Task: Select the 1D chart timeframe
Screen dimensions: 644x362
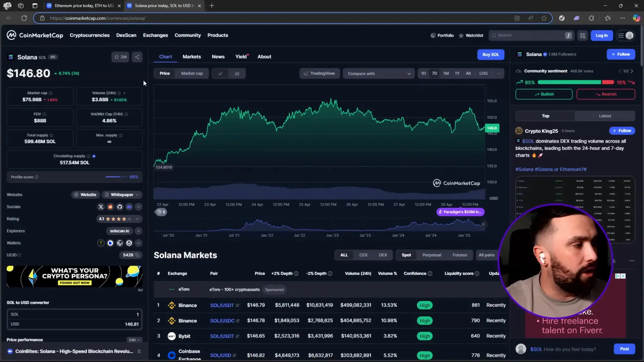Action: [423, 73]
